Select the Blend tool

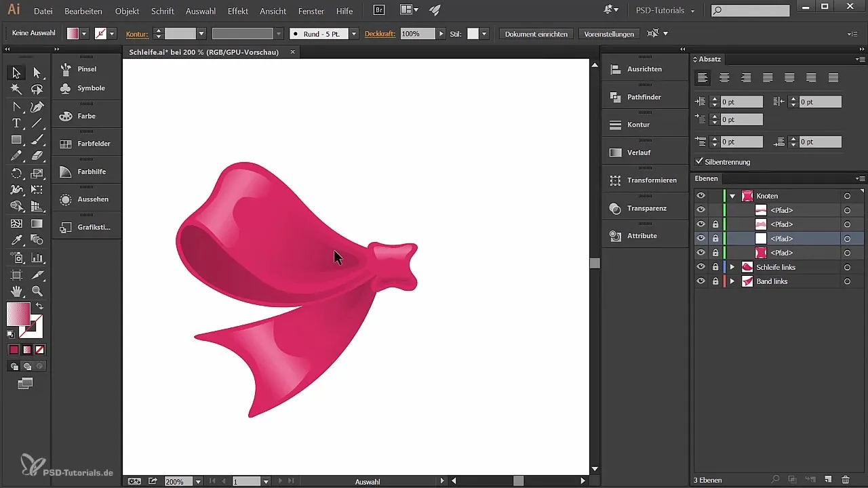click(x=37, y=241)
